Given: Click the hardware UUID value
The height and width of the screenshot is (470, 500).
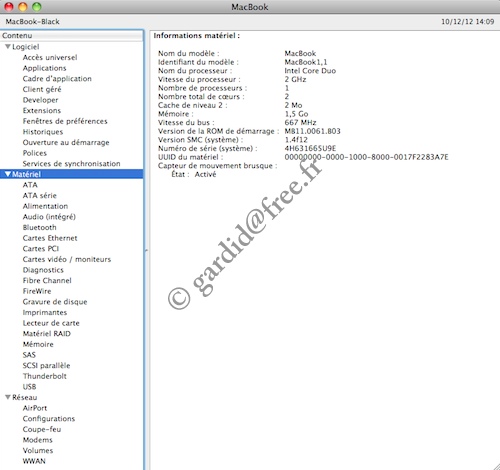Looking at the screenshot, I should (x=366, y=157).
